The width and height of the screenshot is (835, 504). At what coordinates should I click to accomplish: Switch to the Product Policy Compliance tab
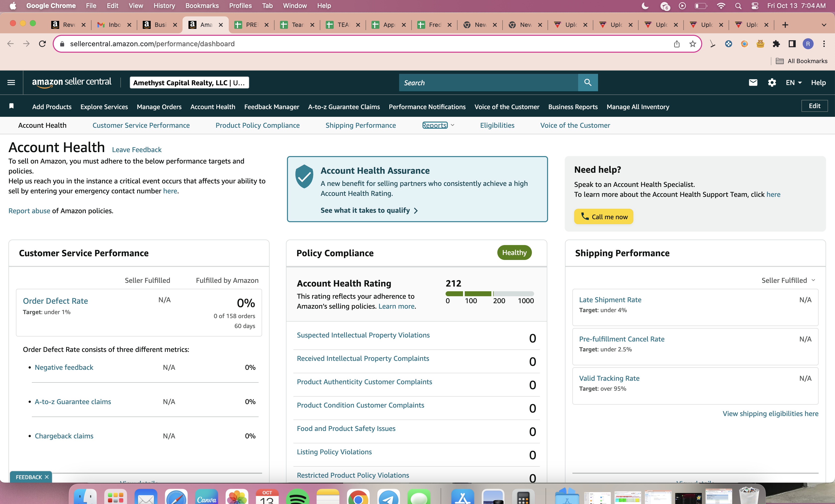pos(258,125)
